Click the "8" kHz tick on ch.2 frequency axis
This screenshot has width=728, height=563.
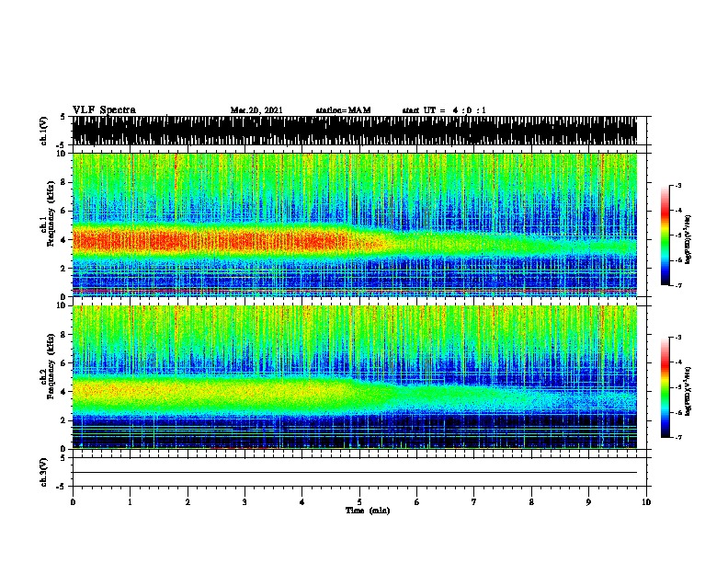(63, 335)
